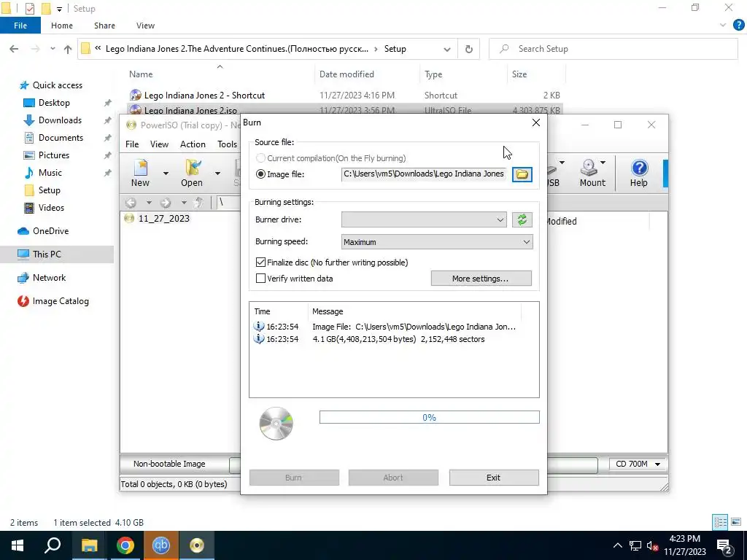Uncheck Finalize disc option
This screenshot has height=560, width=747.
pos(260,262)
